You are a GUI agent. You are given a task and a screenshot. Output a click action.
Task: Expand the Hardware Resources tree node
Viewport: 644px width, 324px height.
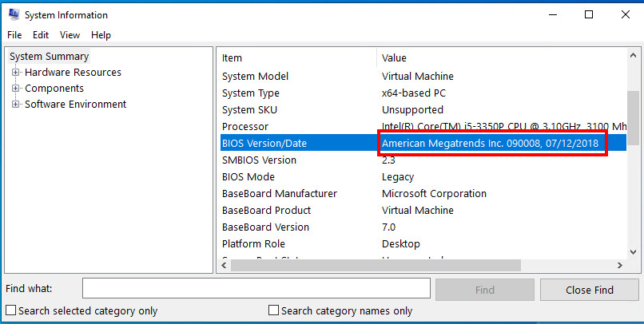point(15,73)
